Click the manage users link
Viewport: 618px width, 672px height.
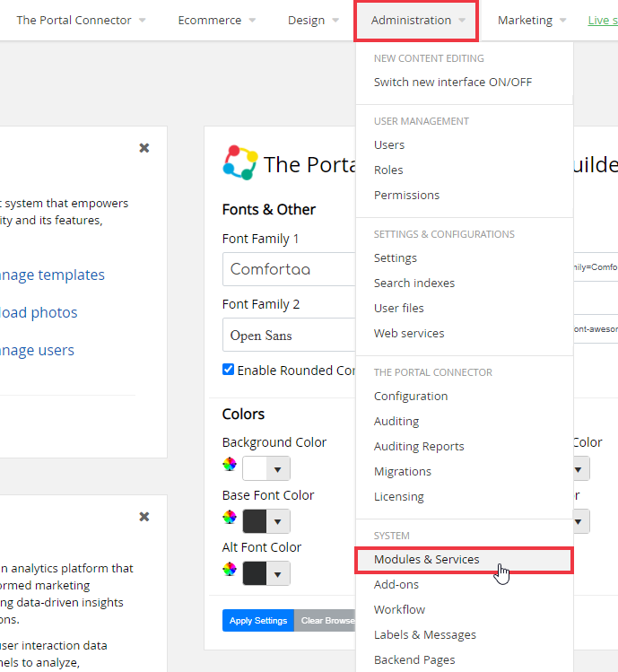click(37, 350)
